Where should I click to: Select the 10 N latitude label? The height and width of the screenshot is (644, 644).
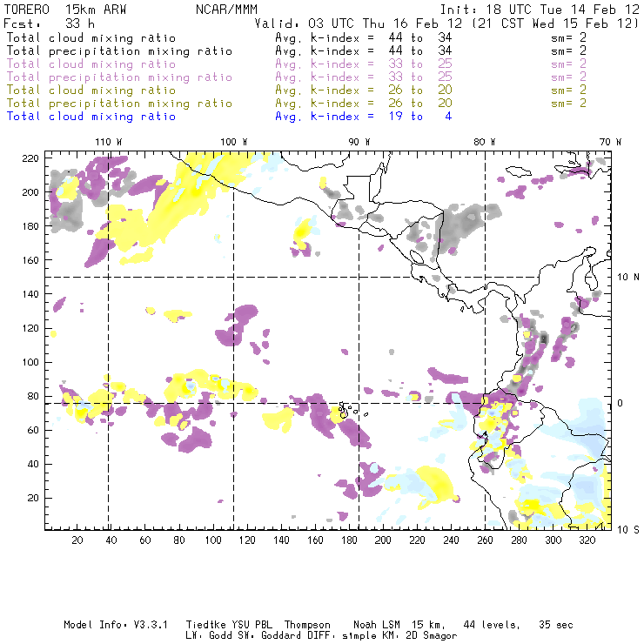(x=628, y=277)
